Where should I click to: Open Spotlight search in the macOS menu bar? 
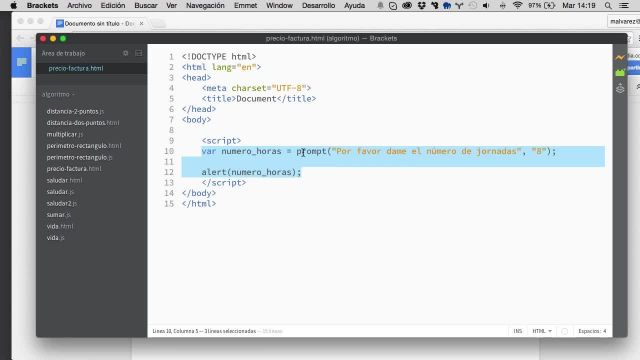tap(608, 6)
